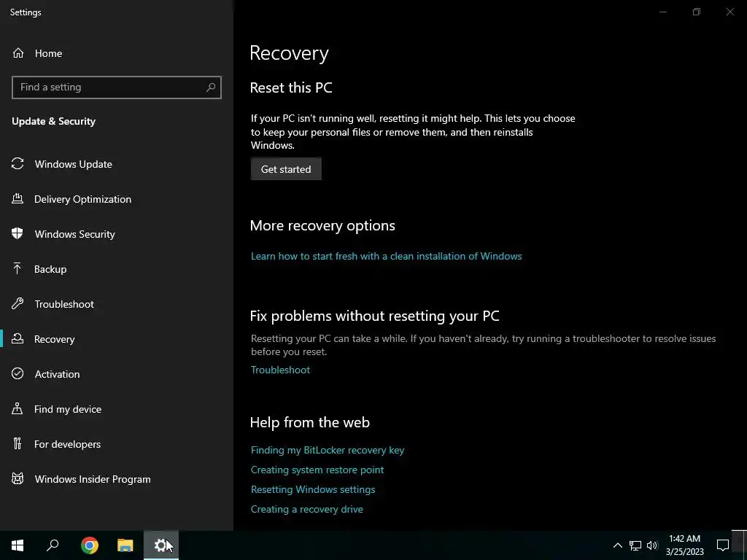Open the Windows Update menu label

coord(74,164)
